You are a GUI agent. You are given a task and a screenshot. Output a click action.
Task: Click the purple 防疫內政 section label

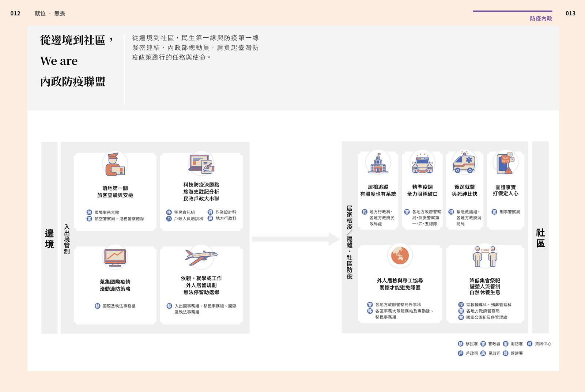[x=541, y=18]
